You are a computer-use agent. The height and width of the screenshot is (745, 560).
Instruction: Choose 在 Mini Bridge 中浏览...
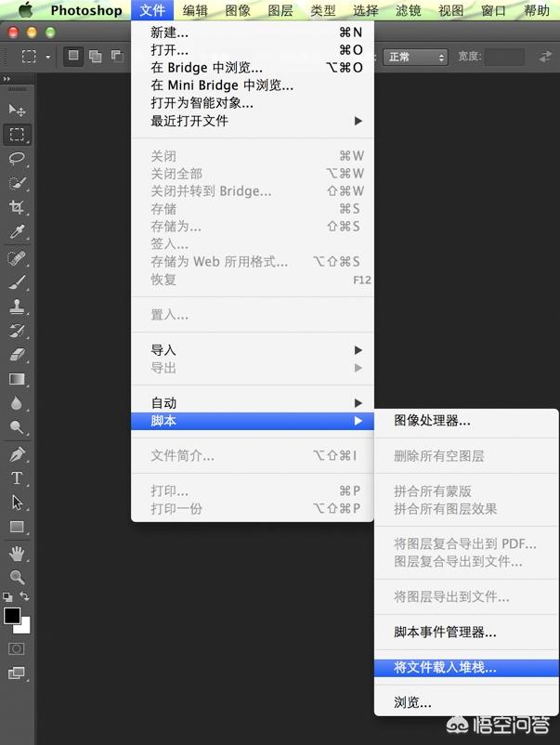[253, 85]
